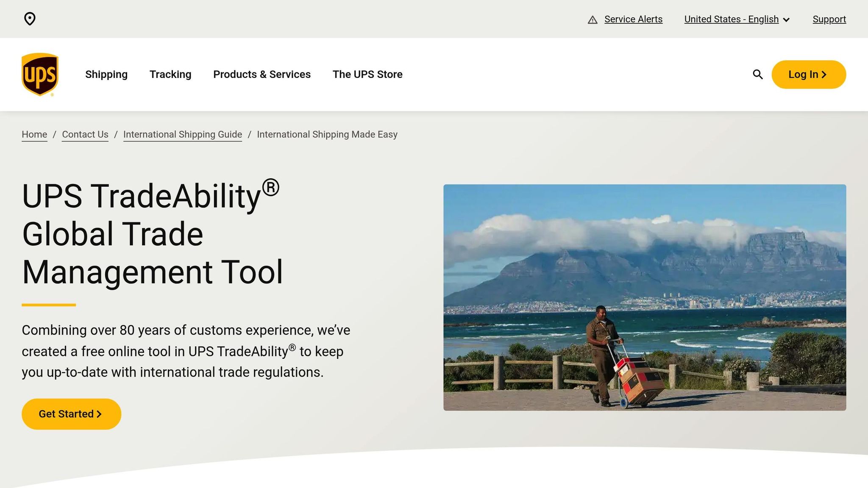Click the arrow icon in Get Started button
The height and width of the screenshot is (488, 868).
click(x=100, y=414)
